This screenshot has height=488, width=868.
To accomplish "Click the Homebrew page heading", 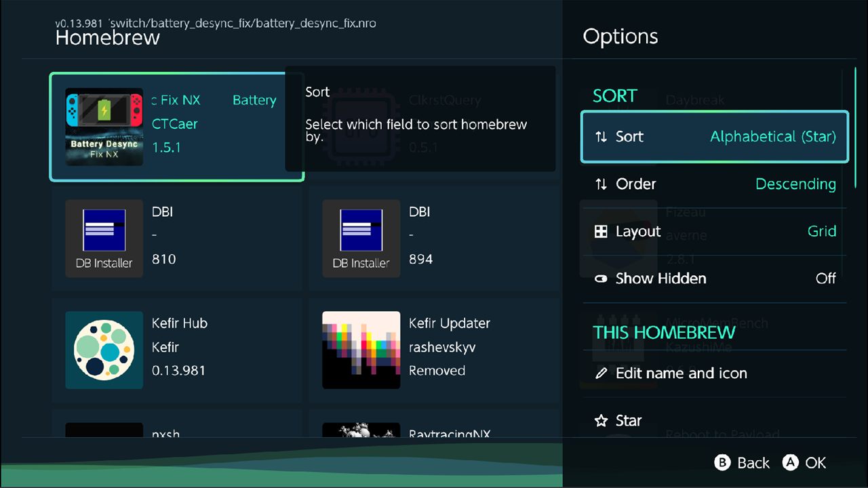I will point(108,38).
